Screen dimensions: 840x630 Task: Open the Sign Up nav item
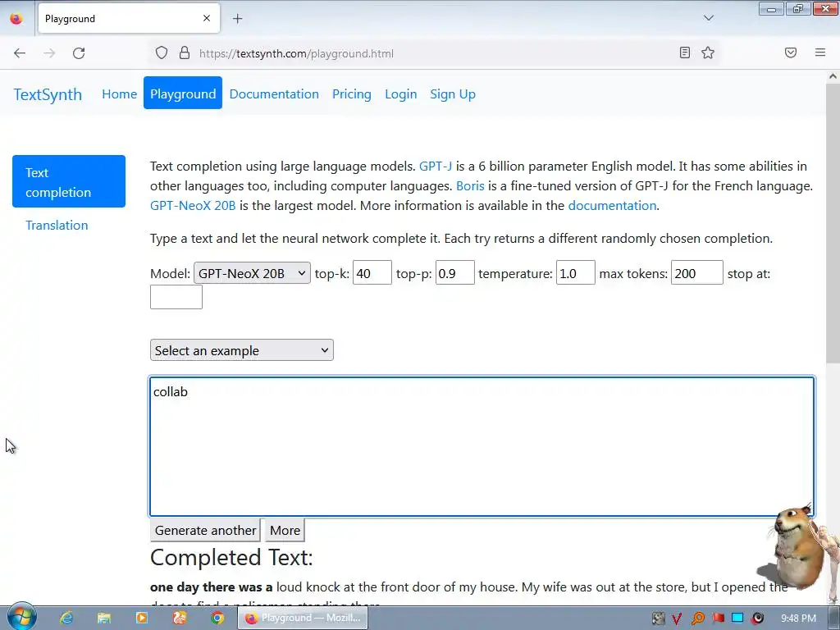453,94
